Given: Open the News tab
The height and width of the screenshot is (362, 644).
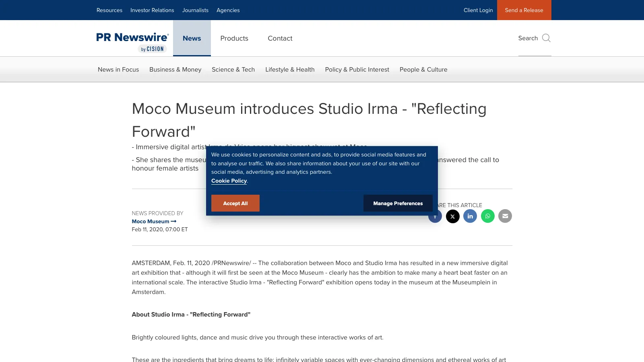Looking at the screenshot, I should 192,38.
